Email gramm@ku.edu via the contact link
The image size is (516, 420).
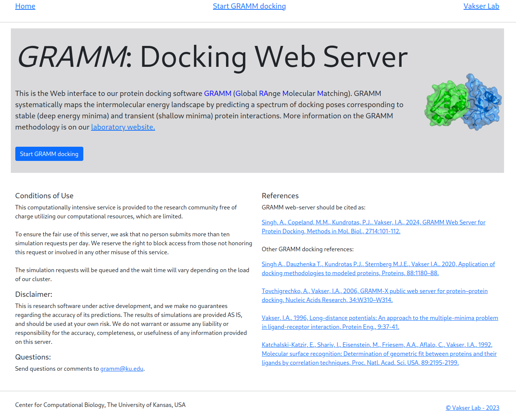(122, 369)
